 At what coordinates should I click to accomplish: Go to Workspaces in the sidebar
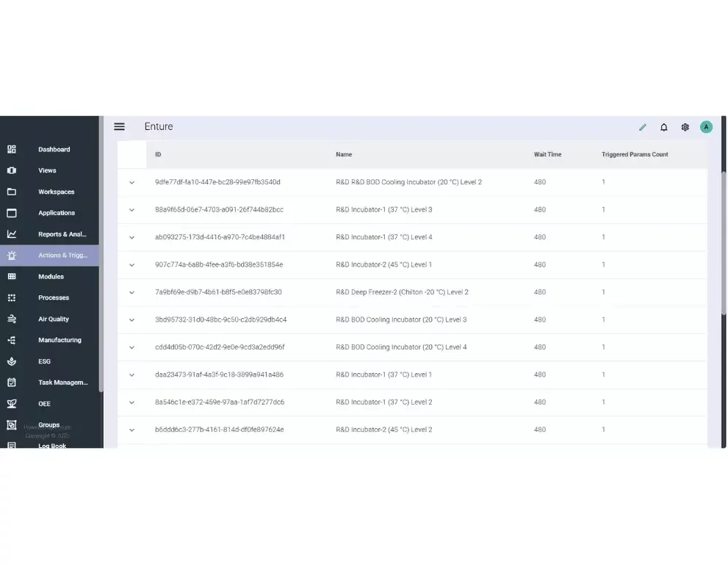coord(56,192)
